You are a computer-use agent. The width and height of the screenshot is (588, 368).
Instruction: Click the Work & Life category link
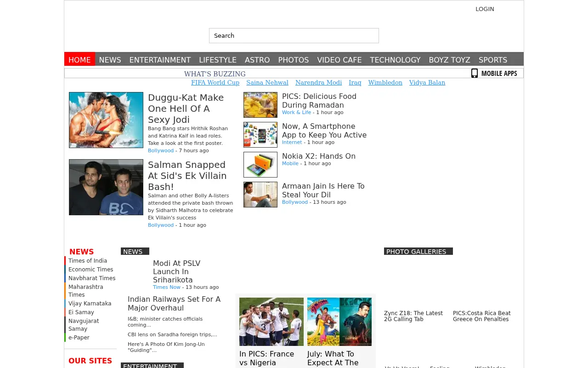pyautogui.click(x=296, y=112)
